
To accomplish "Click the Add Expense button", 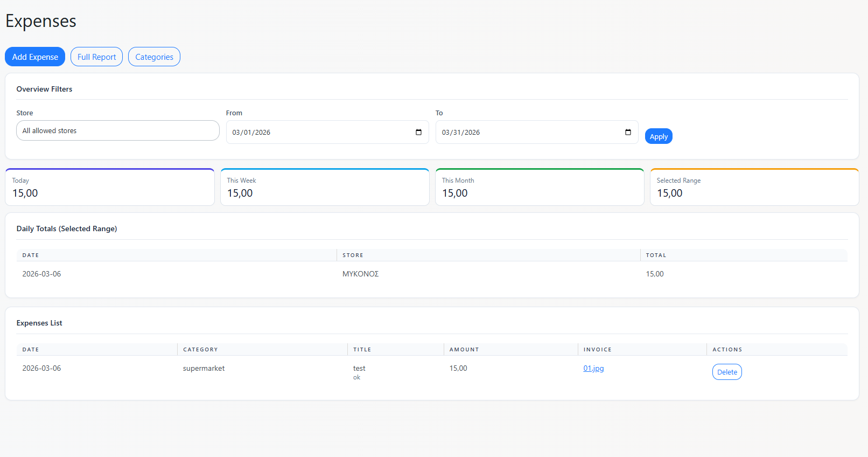I will pyautogui.click(x=35, y=57).
